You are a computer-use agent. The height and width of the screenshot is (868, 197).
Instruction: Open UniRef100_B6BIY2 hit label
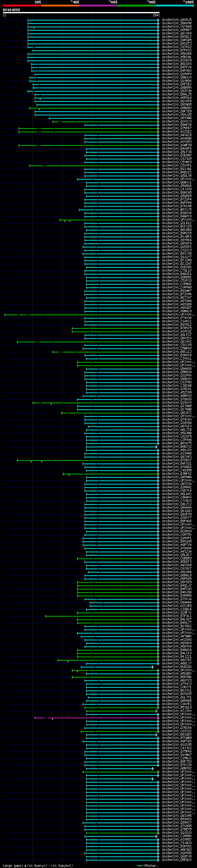click(x=177, y=447)
